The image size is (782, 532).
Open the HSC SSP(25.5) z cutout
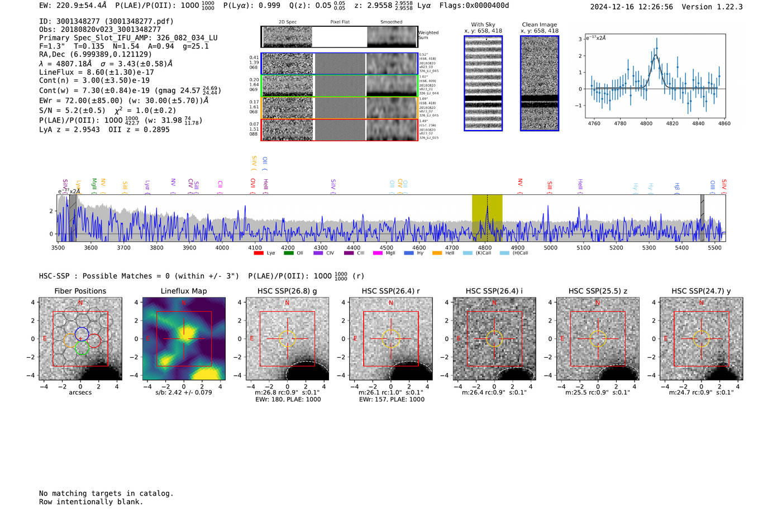pyautogui.click(x=598, y=339)
